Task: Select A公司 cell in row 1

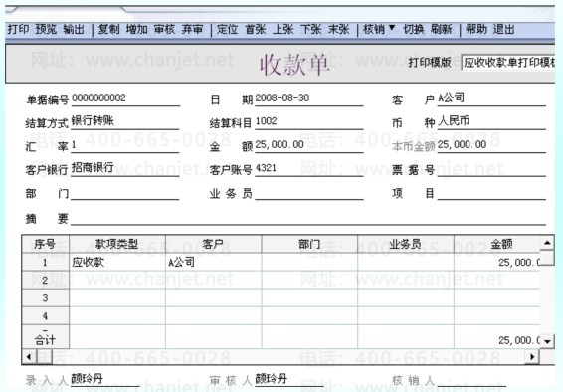Action: click(214, 262)
